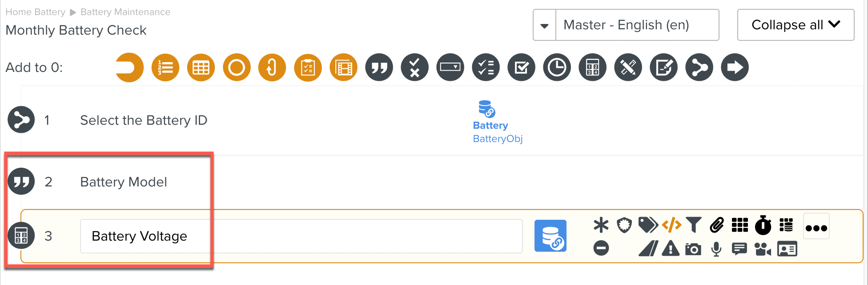The image size is (868, 285).
Task: Go to Home Battery breadcrumb
Action: point(35,12)
